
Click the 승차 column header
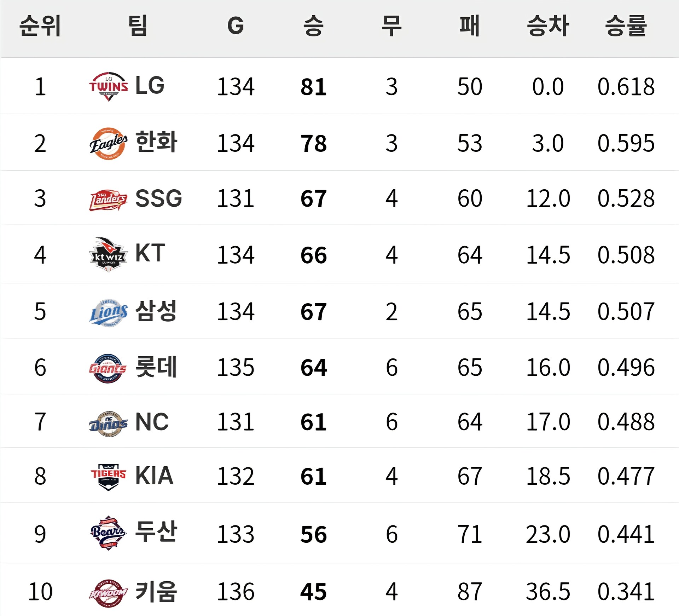[548, 26]
